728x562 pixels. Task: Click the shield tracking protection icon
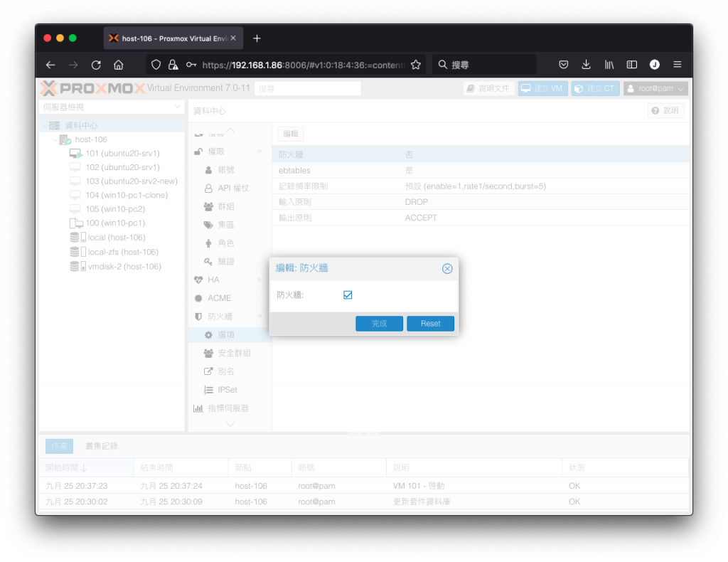(156, 65)
